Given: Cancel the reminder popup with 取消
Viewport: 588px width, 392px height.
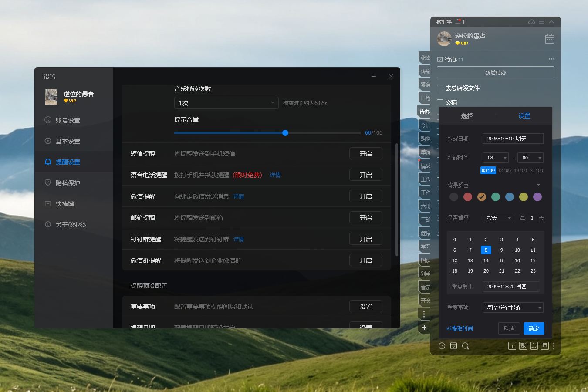Looking at the screenshot, I should click(509, 328).
